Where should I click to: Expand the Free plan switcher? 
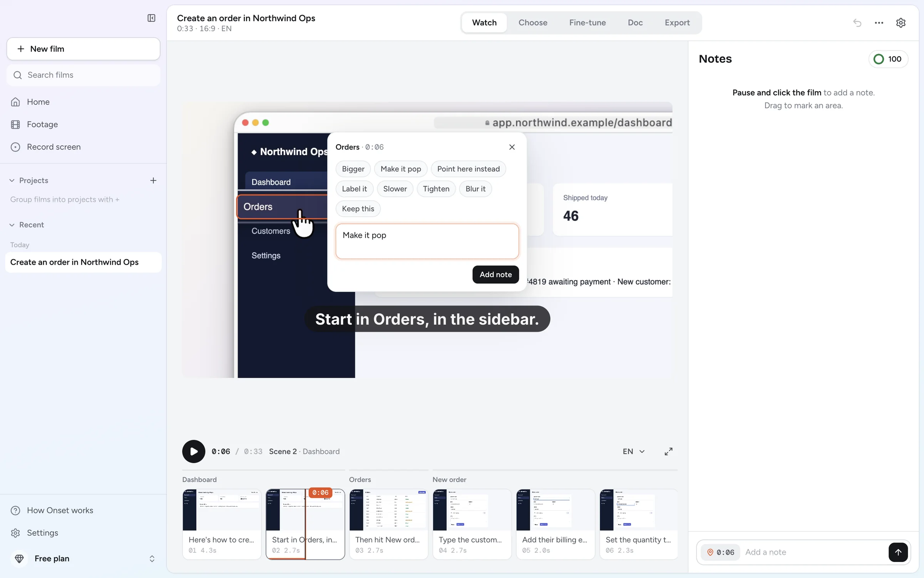(83, 559)
